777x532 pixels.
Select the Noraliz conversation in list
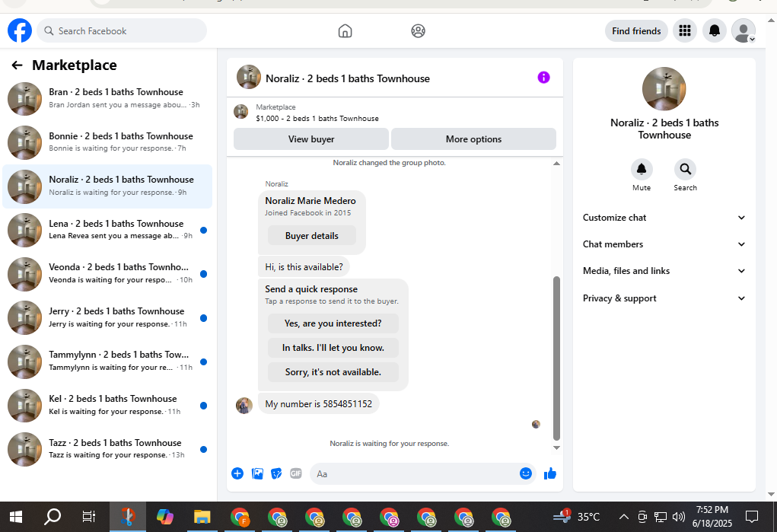[107, 186]
